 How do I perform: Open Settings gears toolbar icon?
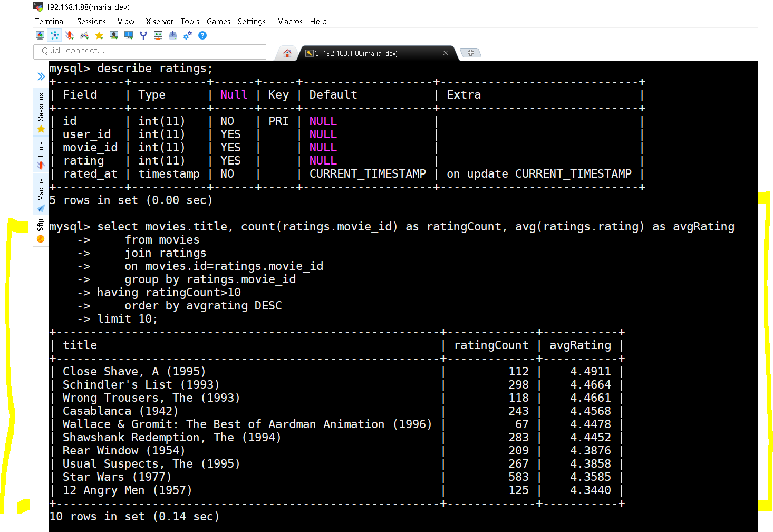(188, 35)
